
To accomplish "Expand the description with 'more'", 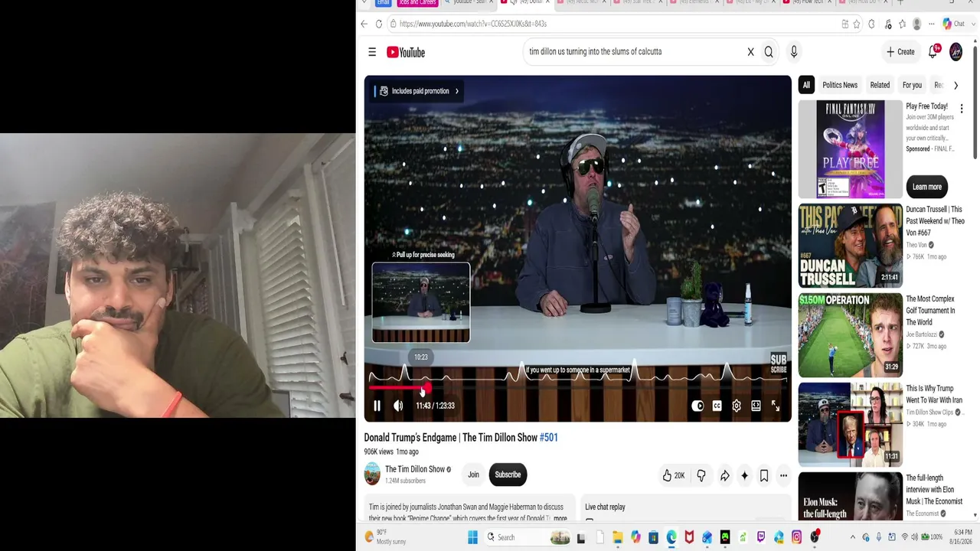I will (560, 518).
